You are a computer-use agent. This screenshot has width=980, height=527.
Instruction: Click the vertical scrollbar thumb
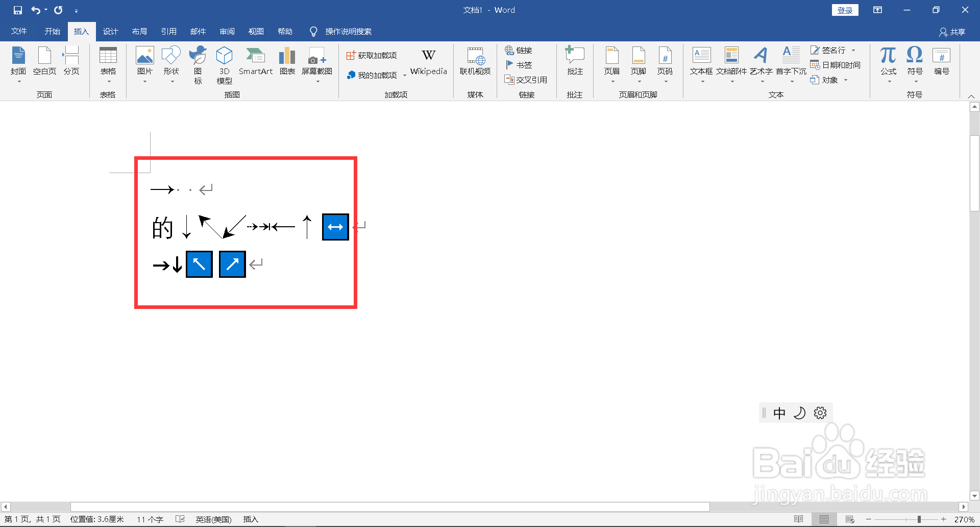pos(974,174)
